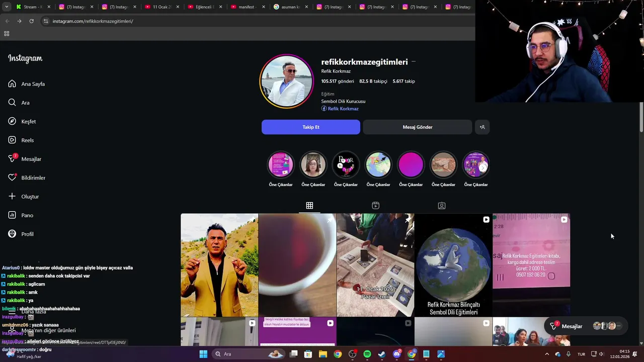644x362 pixels.
Task: Expand the Chrome tab search dropdown
Action: tap(7, 7)
